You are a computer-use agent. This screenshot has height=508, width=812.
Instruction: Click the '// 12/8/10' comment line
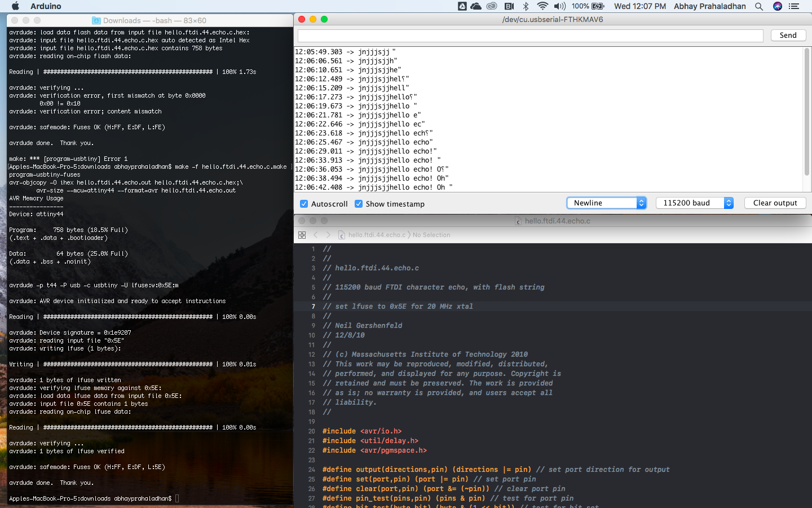coord(343,335)
